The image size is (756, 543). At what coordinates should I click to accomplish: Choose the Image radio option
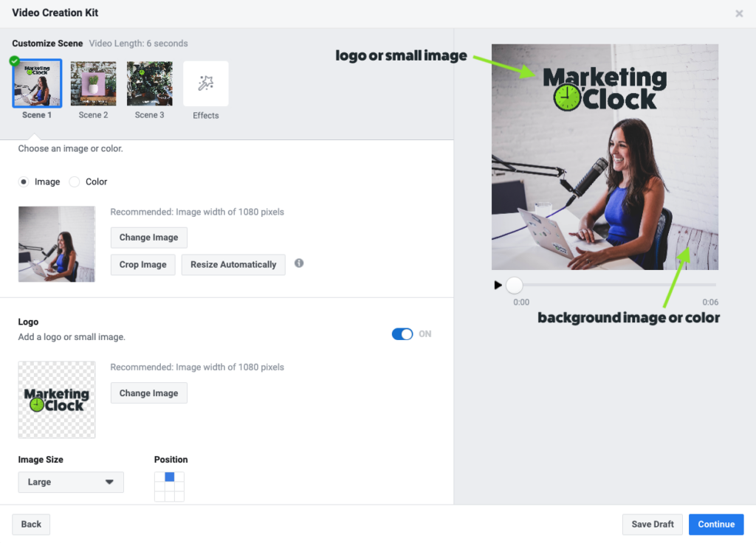(x=23, y=181)
